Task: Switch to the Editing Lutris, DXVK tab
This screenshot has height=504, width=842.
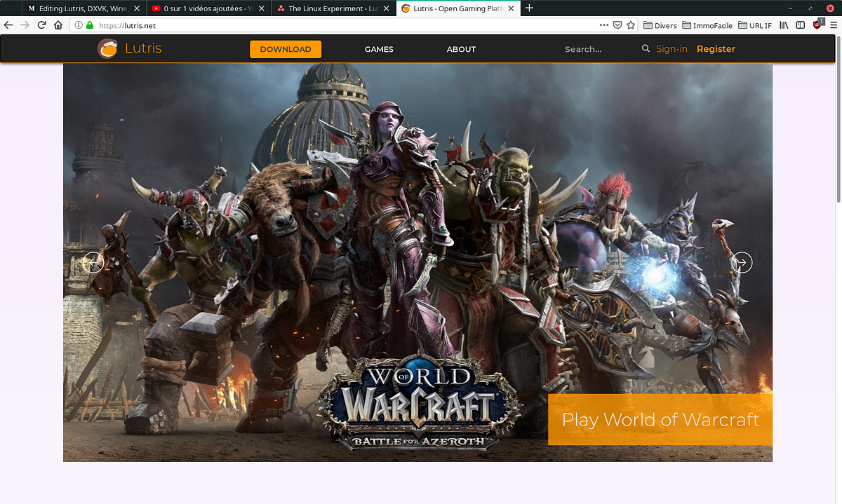Action: coord(84,8)
